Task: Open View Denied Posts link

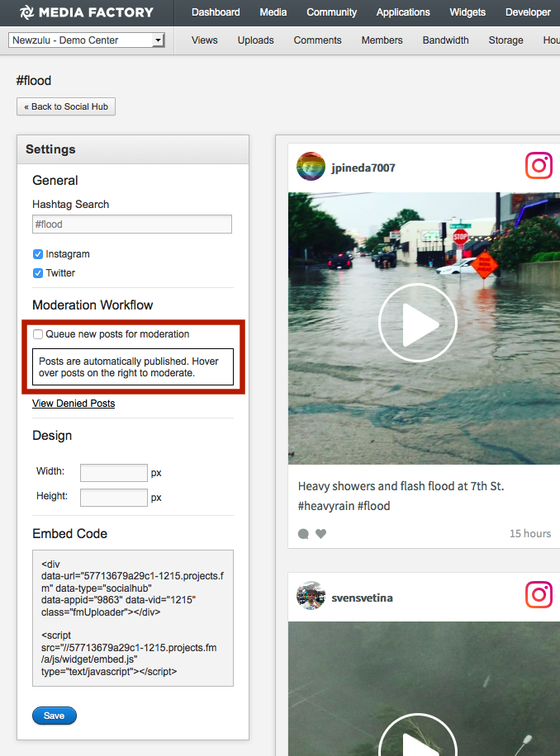Action: [74, 404]
